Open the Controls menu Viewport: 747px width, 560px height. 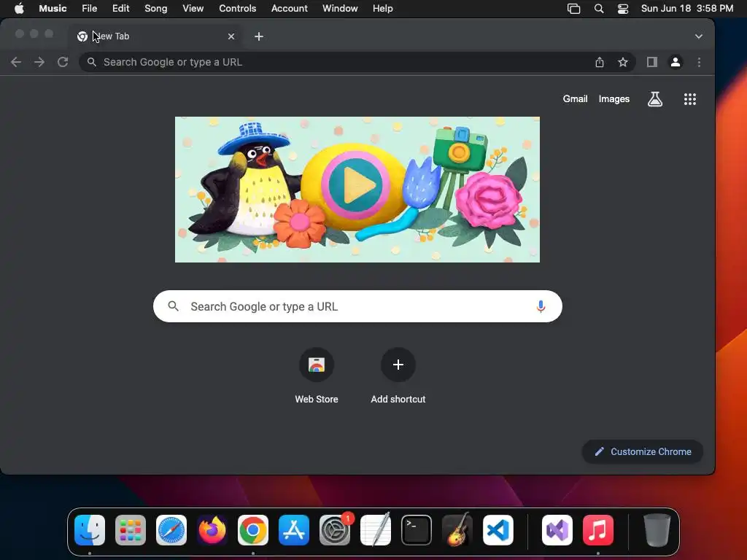pyautogui.click(x=237, y=9)
